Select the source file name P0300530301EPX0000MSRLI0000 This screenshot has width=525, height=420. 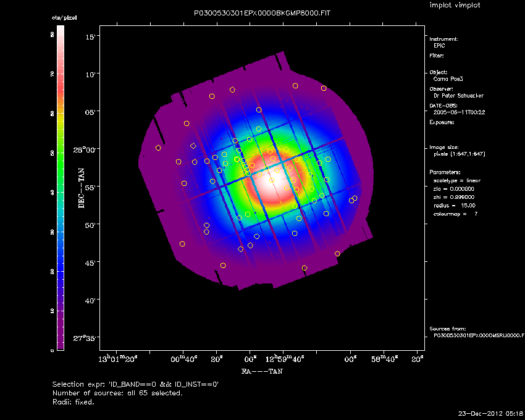[x=479, y=335]
